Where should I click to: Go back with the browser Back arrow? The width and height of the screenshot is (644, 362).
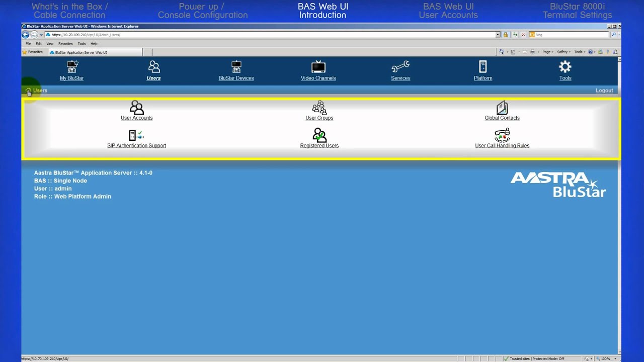pyautogui.click(x=26, y=35)
